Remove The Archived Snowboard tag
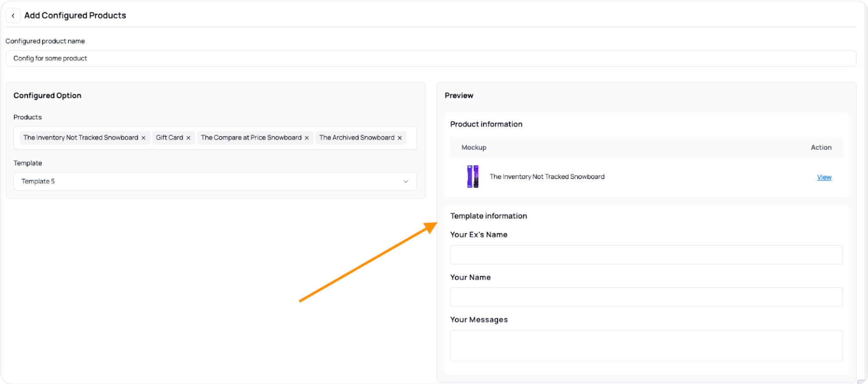Screen dimensions: 868x384 tap(400, 138)
